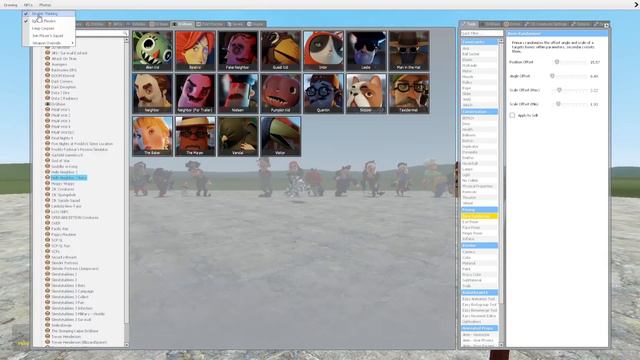Spawn the red-haired Beatrix NPC
Image resolution: width=640 pixels, height=360 pixels.
pos(195,51)
